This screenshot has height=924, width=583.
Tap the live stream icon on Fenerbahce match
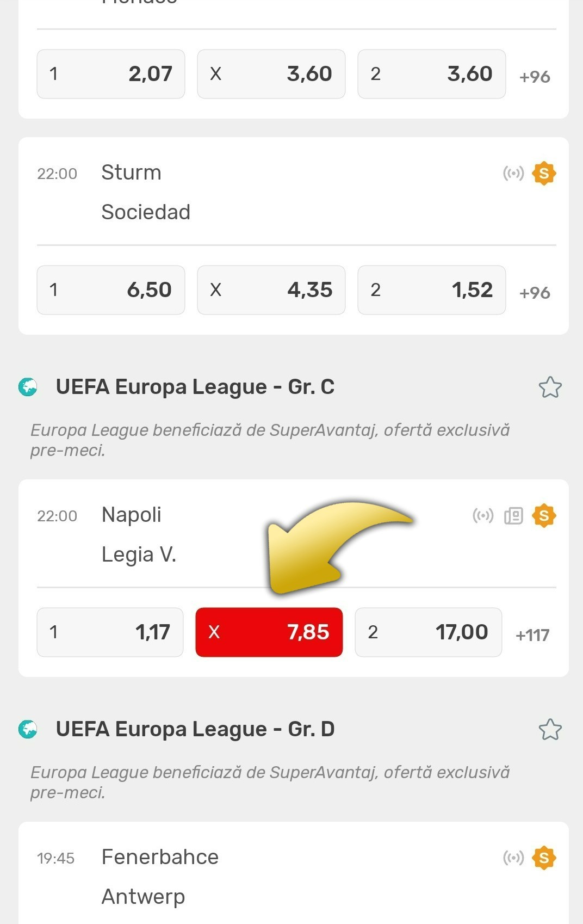coord(513,858)
